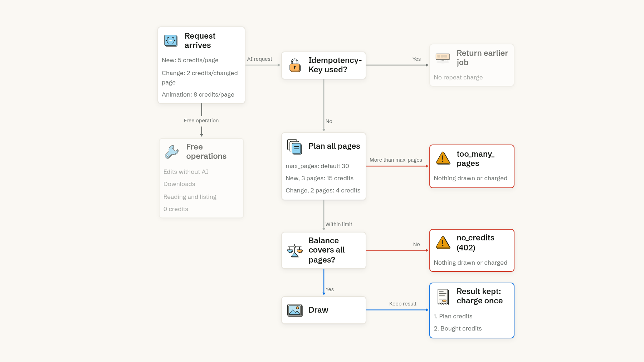Select the Free operations heading
Image resolution: width=644 pixels, height=362 pixels.
pos(206,151)
